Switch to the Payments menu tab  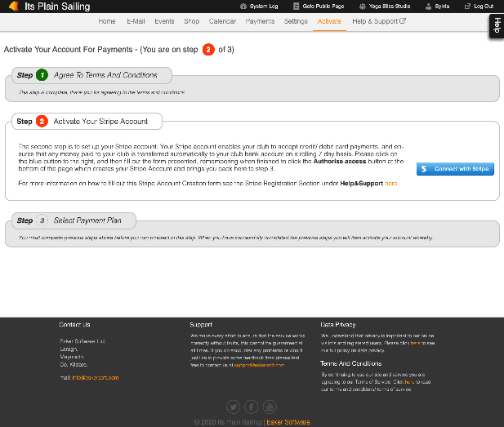click(x=260, y=20)
